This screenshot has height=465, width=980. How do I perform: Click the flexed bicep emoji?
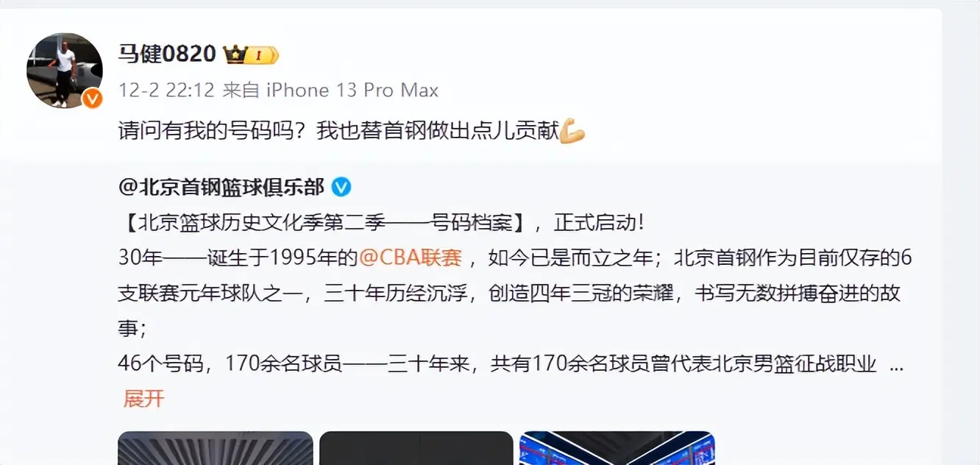click(572, 132)
